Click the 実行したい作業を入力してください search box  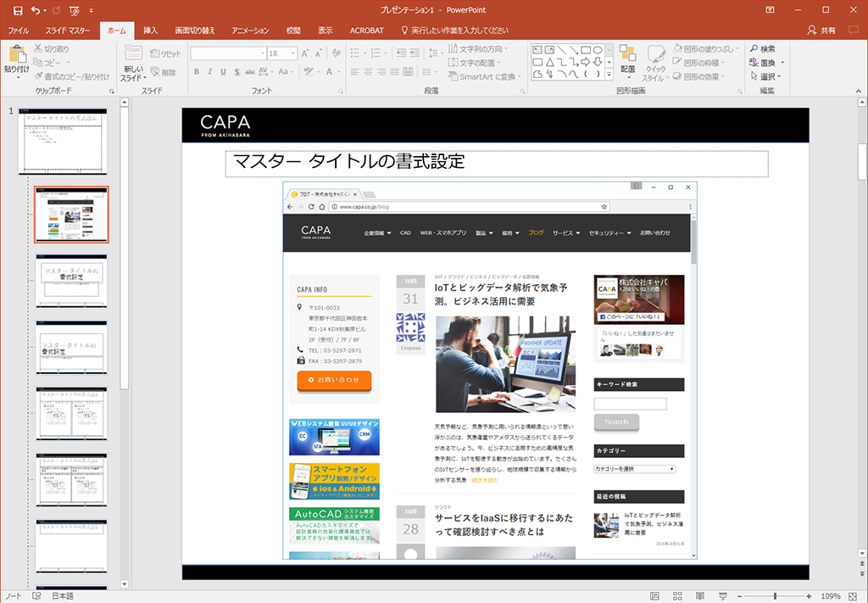point(454,31)
